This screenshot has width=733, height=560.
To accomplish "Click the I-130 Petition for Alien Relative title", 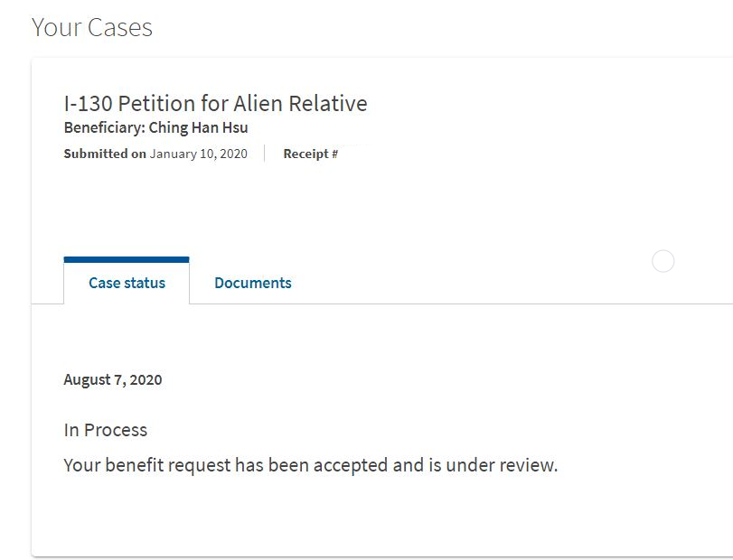I will pyautogui.click(x=215, y=103).
